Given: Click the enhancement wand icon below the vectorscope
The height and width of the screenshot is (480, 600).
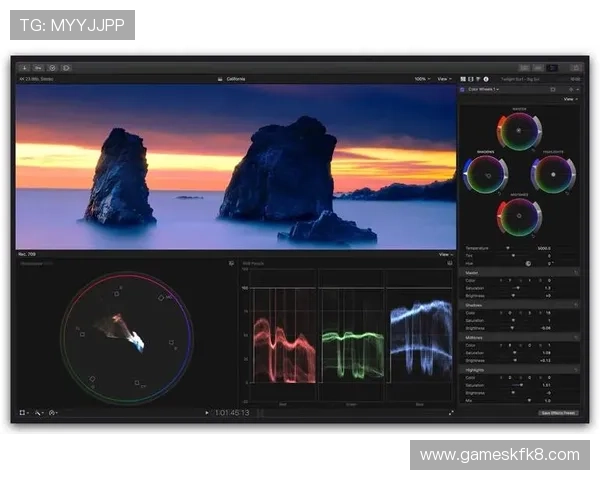Looking at the screenshot, I should coord(39,412).
